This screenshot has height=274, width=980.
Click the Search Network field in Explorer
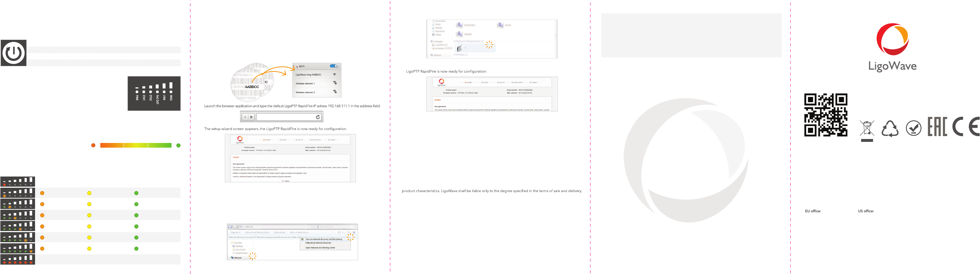click(x=338, y=227)
